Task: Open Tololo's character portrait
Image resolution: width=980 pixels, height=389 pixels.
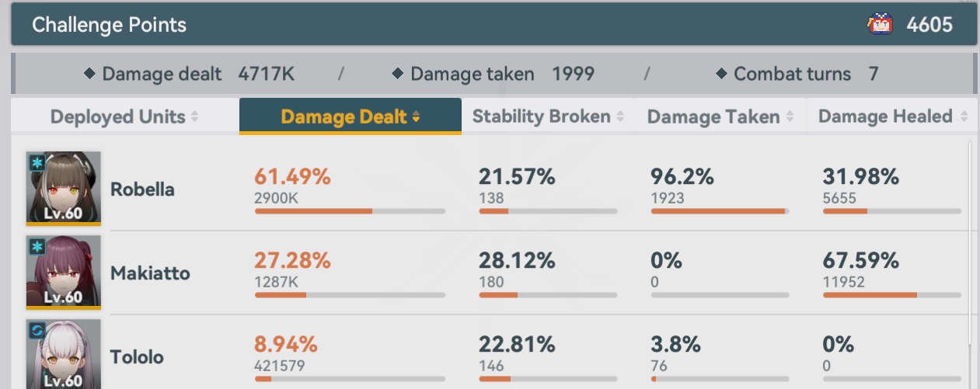Action: click(64, 355)
